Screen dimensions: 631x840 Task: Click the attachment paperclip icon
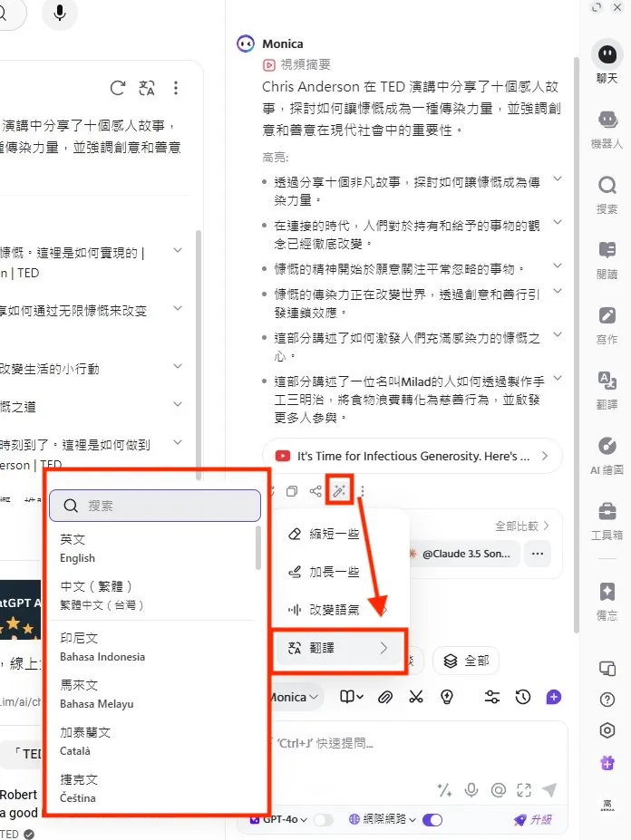385,697
